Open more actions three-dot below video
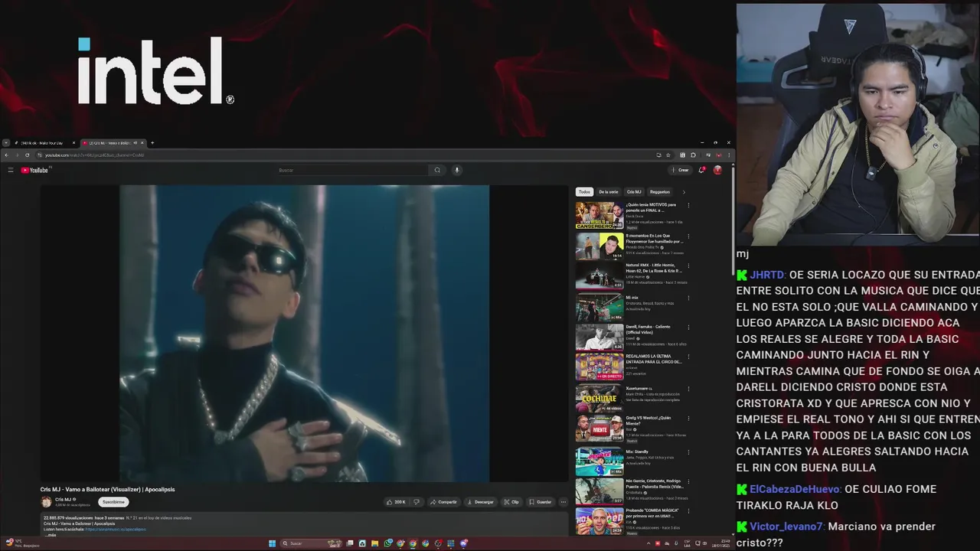 (563, 502)
